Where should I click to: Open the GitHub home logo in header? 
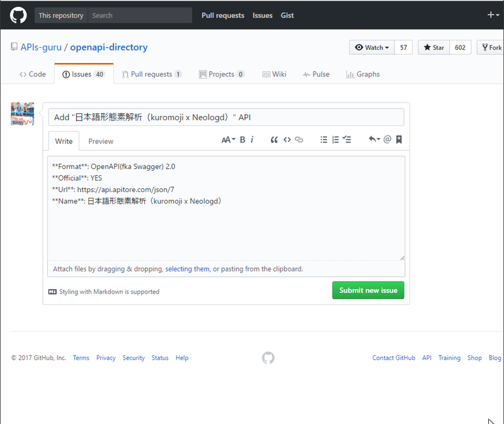point(18,15)
